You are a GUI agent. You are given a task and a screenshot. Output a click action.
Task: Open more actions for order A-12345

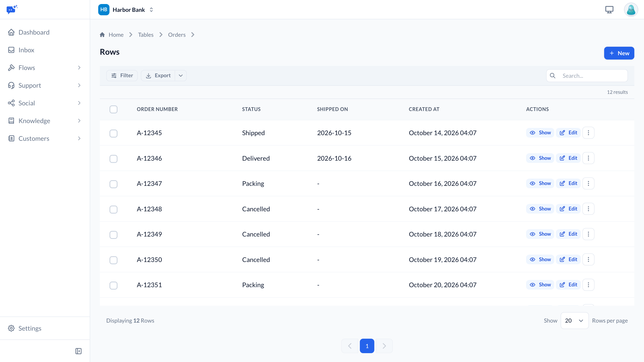point(588,133)
